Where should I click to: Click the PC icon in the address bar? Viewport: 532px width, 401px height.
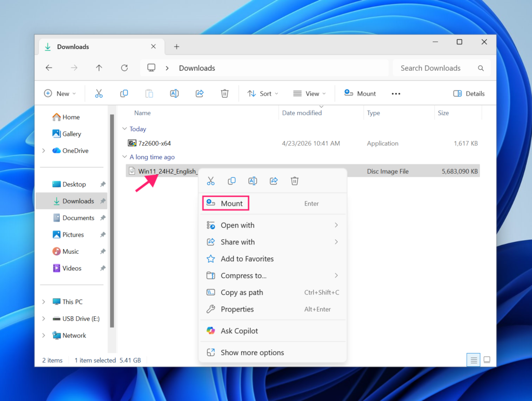(151, 68)
